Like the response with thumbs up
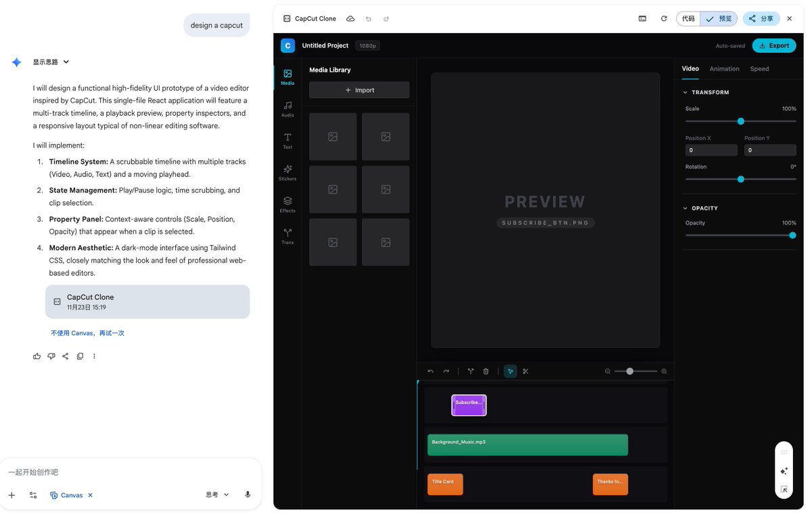The width and height of the screenshot is (812, 514). (37, 356)
